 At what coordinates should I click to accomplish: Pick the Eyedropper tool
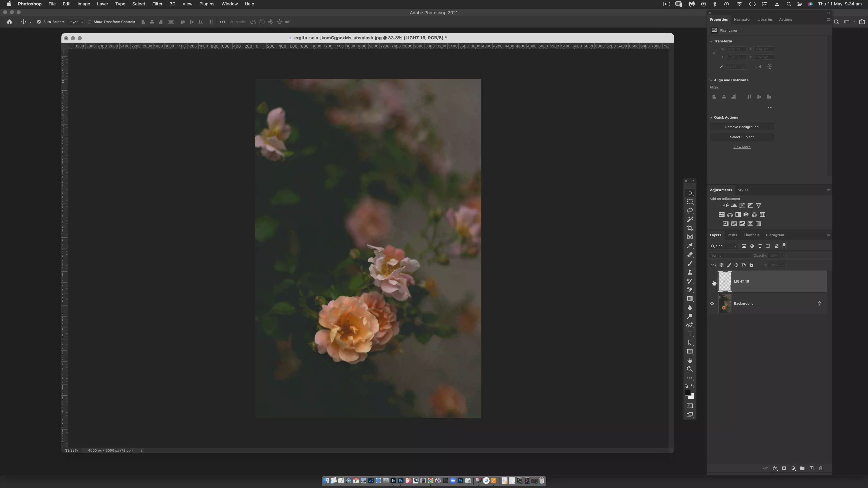pos(690,246)
